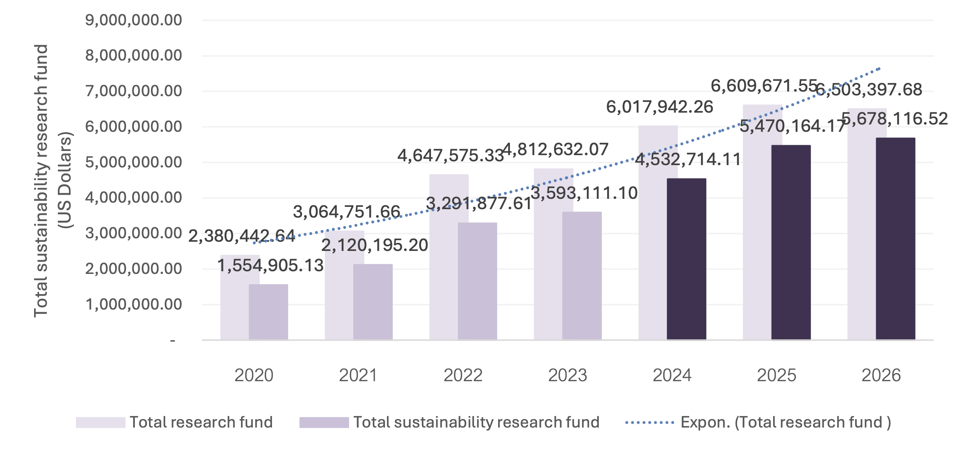Click the 9,000,000.00 axis value
The image size is (980, 449).
pos(134,20)
